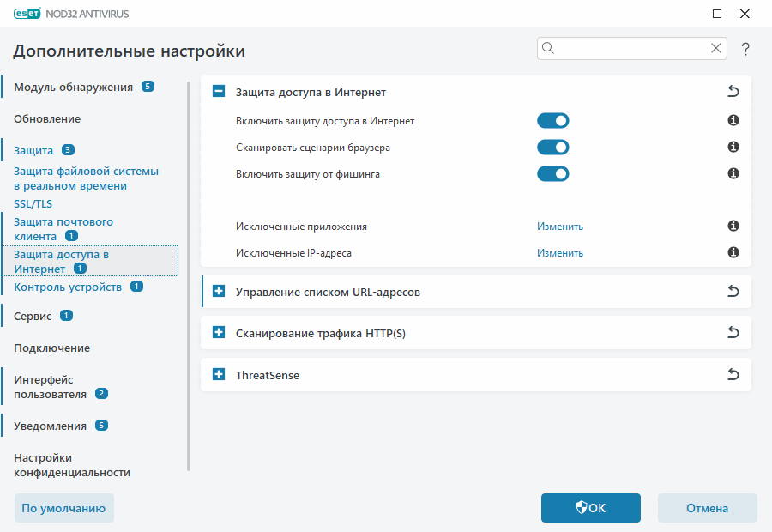Click inside the search field

[x=632, y=48]
